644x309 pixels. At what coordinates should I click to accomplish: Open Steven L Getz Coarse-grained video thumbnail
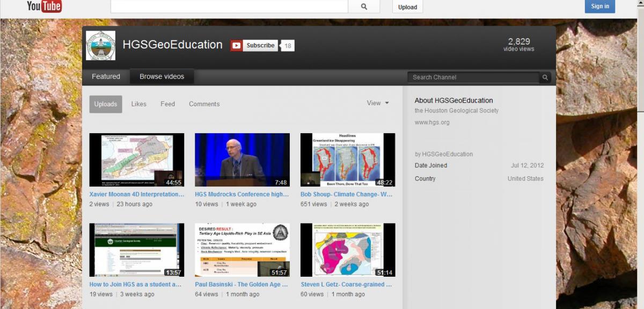point(348,250)
